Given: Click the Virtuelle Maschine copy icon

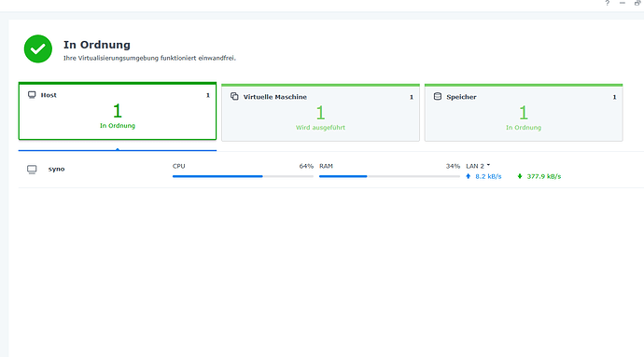Looking at the screenshot, I should pyautogui.click(x=234, y=96).
